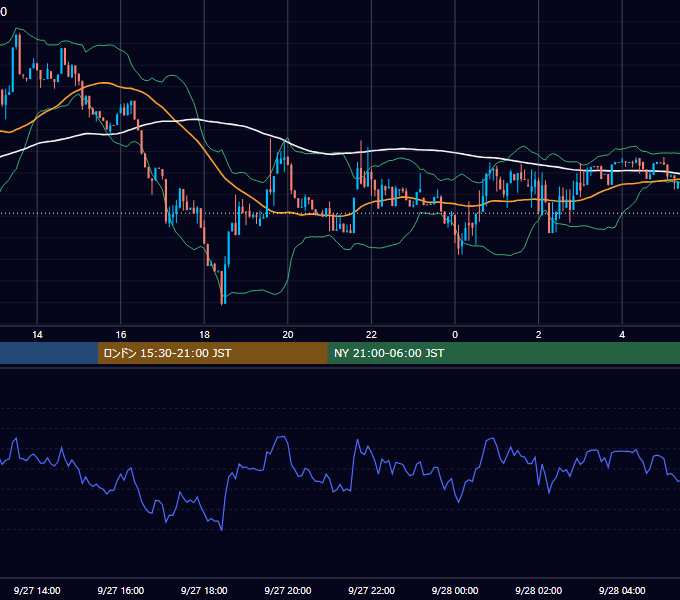Click the hour label 4 on price chart axis
The width and height of the screenshot is (680, 600).
[622, 335]
